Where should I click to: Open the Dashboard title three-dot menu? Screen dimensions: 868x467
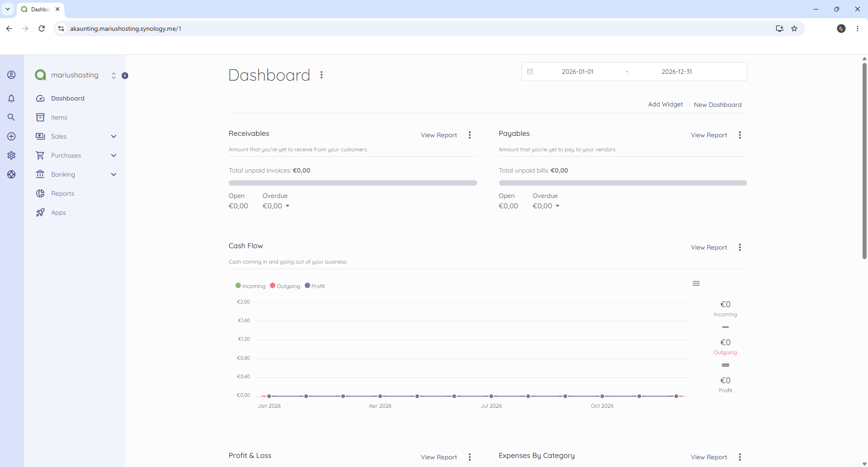[321, 75]
